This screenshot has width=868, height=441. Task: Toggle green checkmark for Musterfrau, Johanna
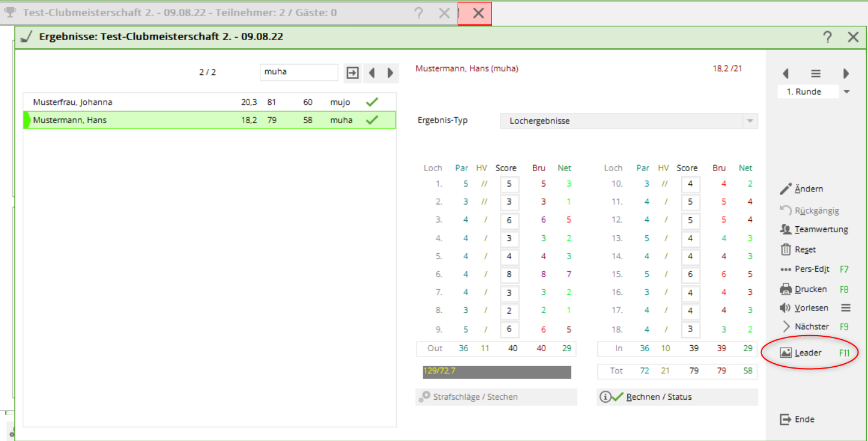(372, 102)
